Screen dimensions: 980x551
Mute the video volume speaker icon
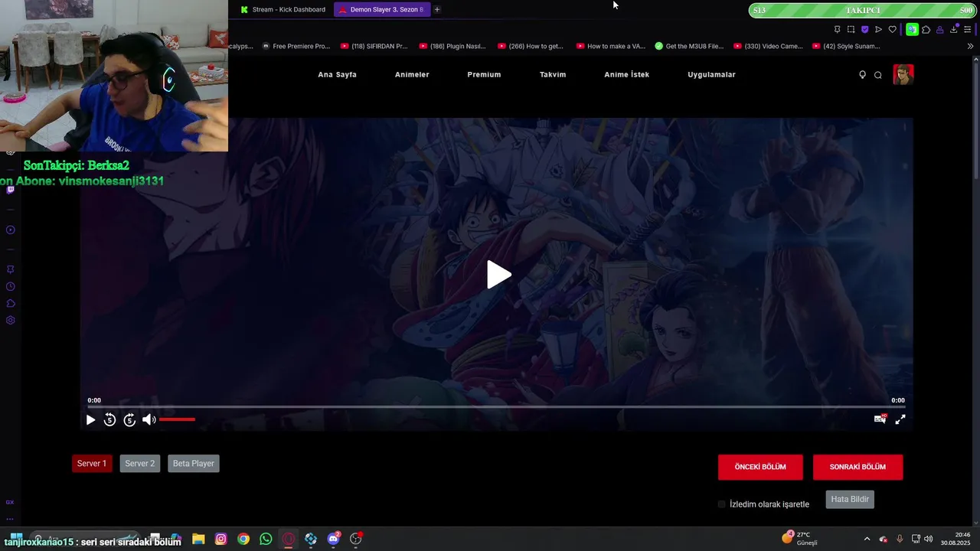pyautogui.click(x=149, y=419)
